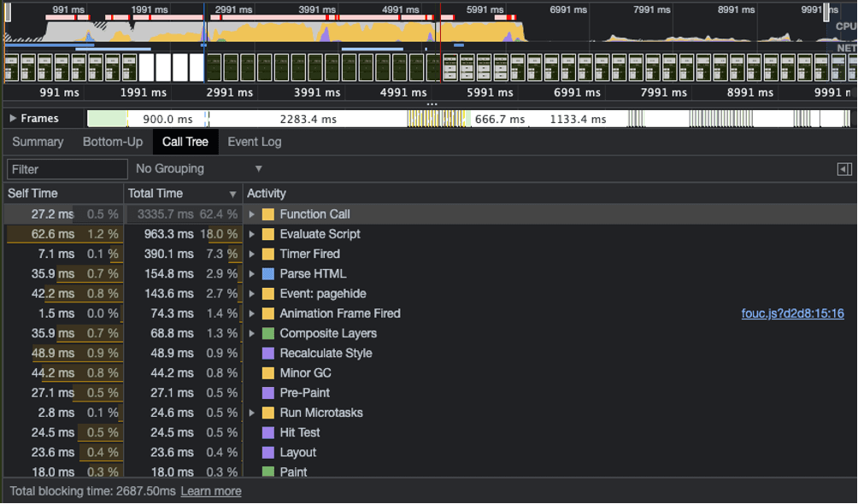Click the green Composite Layers category icon
This screenshot has height=504, width=858.
[x=268, y=333]
